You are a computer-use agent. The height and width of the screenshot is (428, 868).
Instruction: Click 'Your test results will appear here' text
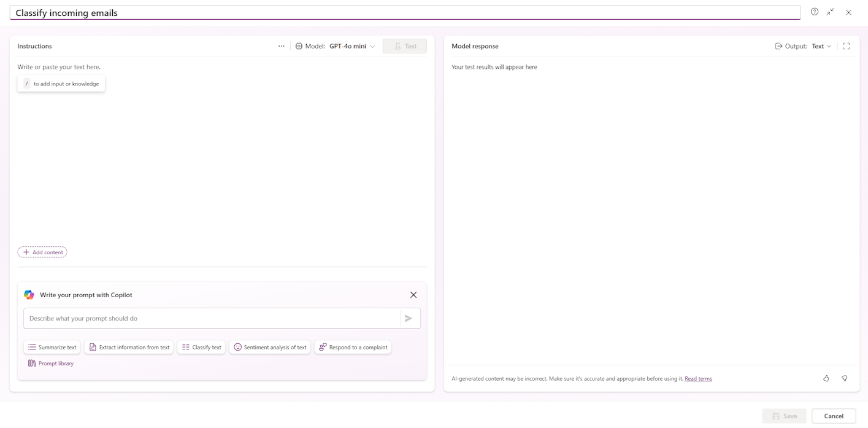[494, 67]
